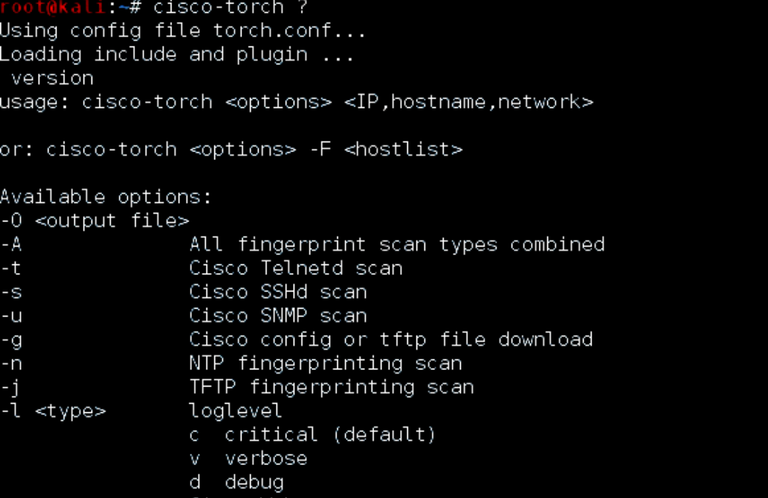Click the 'Cisco Telnetd scan' description
This screenshot has height=498, width=768.
[296, 268]
